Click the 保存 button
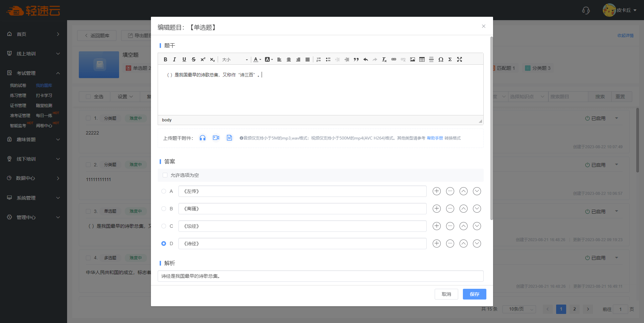Viewport: 644px width, 323px height. [x=474, y=294]
